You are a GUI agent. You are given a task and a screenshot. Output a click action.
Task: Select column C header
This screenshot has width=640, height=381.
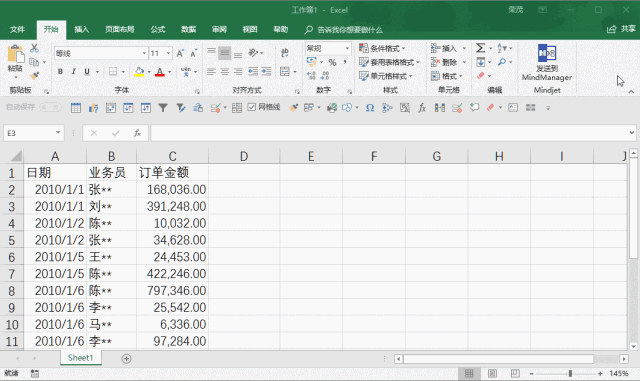(x=172, y=156)
